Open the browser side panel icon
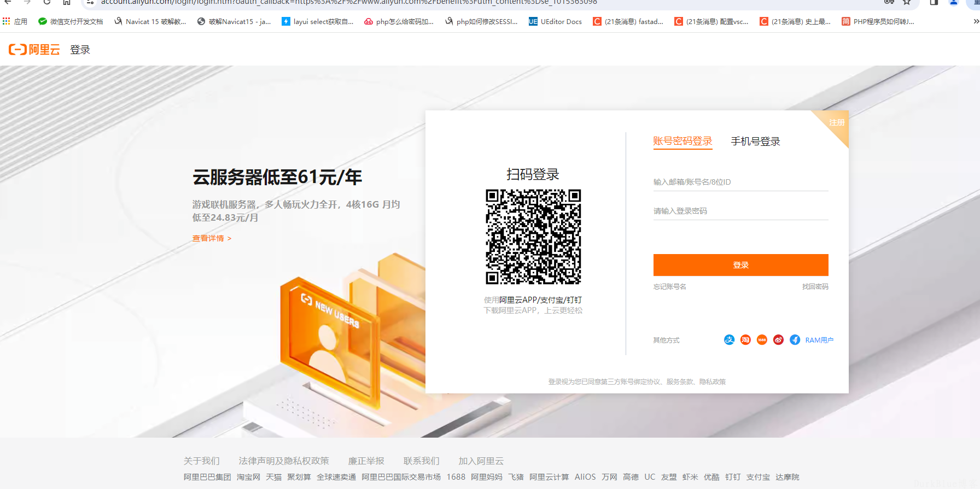 click(934, 2)
